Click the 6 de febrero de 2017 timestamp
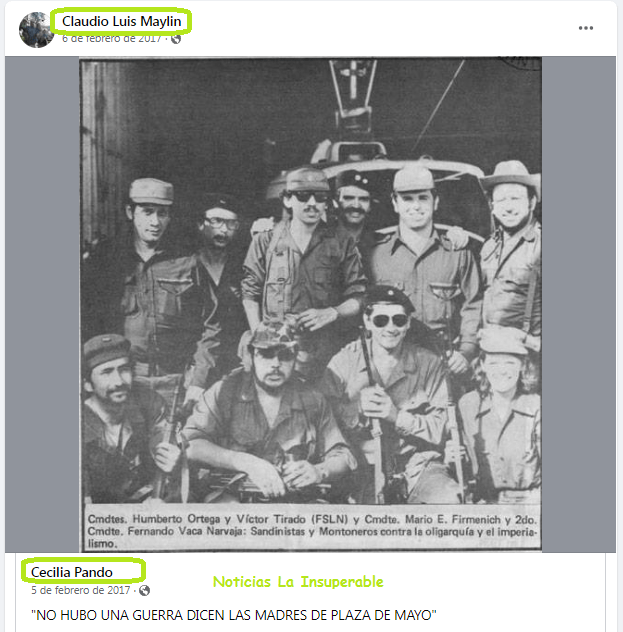 tap(112, 39)
